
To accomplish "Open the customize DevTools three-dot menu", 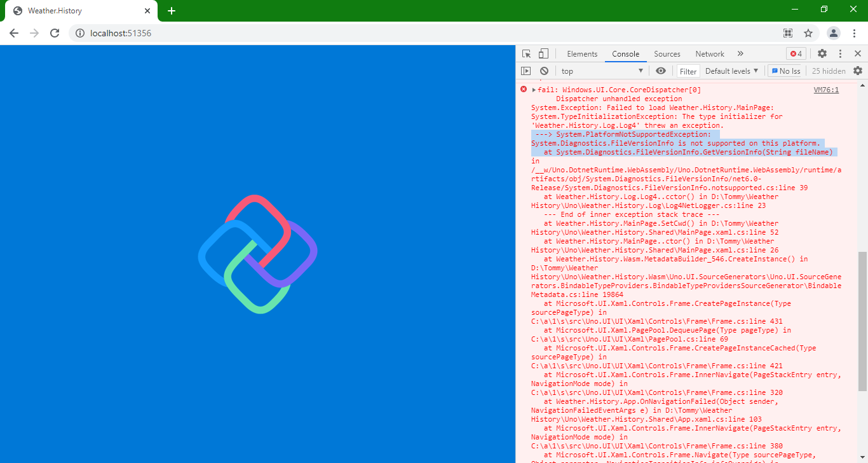I will pyautogui.click(x=840, y=53).
